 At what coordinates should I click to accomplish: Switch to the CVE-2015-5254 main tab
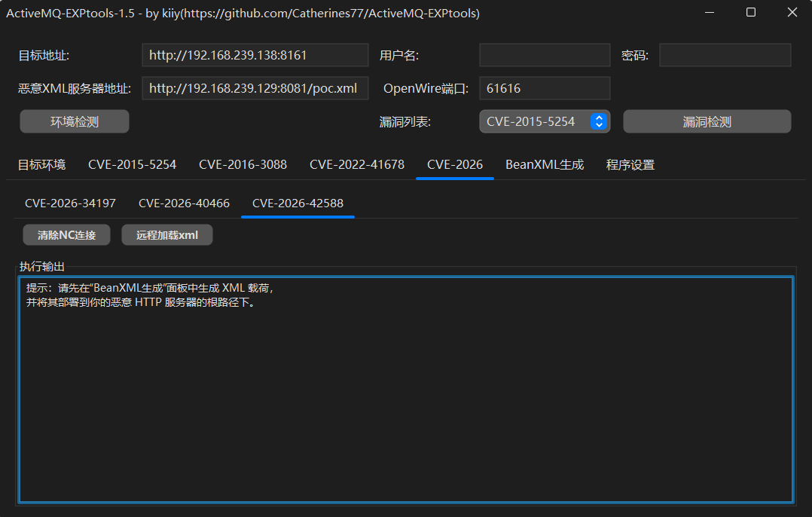pyautogui.click(x=132, y=165)
